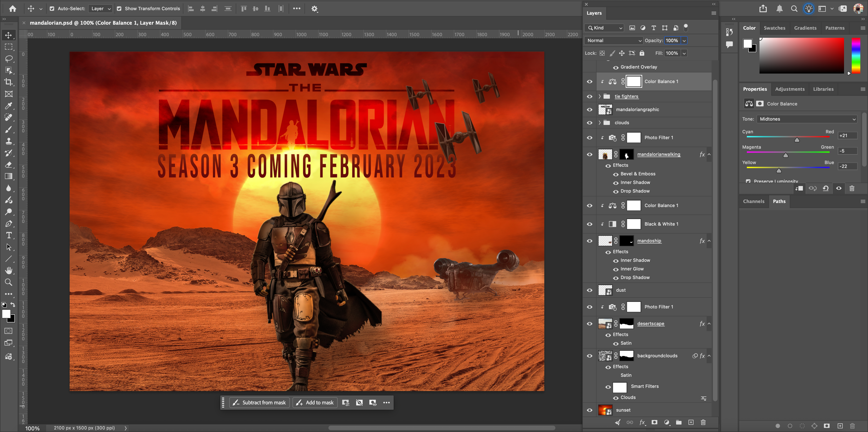Click the search magnifier icon
Screen dimensions: 868x432
point(794,9)
